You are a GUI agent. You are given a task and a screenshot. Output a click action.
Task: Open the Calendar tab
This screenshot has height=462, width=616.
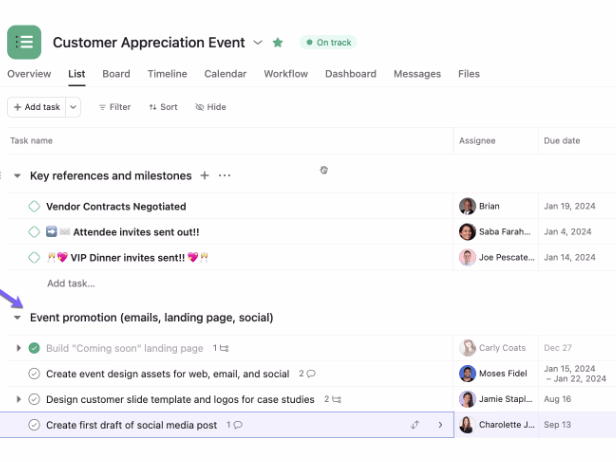pos(226,74)
